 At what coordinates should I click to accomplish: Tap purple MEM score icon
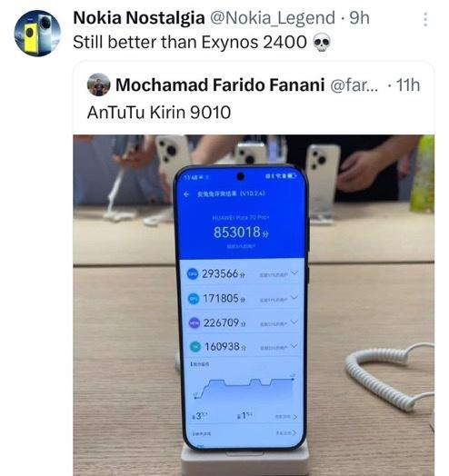tap(195, 322)
